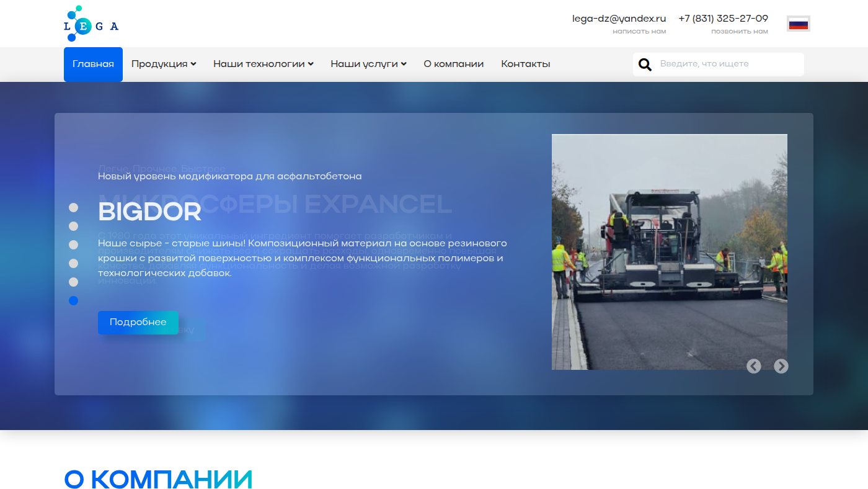Select the fifth slider dot
Viewport: 868px width, 489px height.
point(73,282)
